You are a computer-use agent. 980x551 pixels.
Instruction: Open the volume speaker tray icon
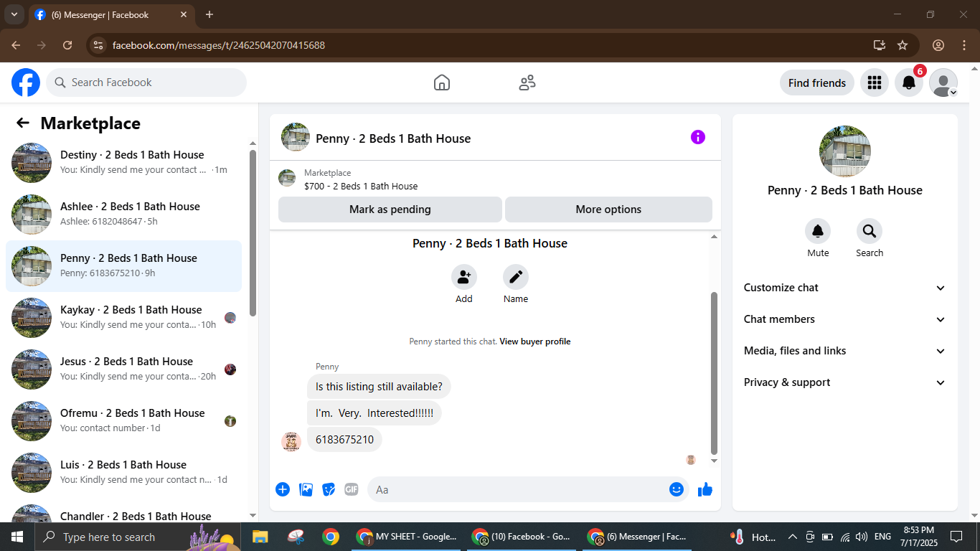point(862,537)
